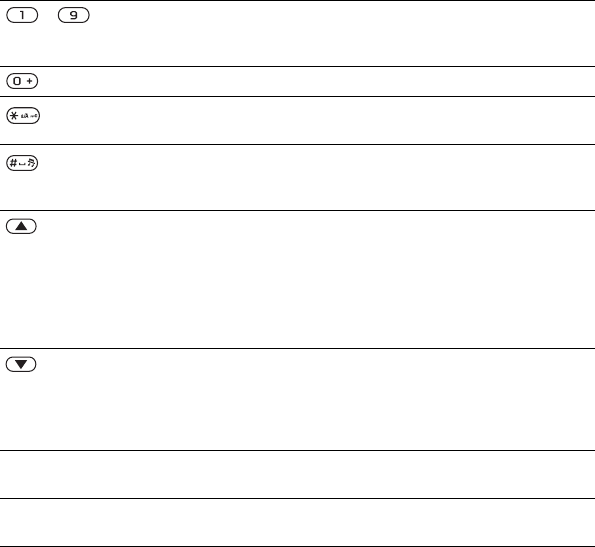Pick the pound key with music note
The width and height of the screenshot is (595, 547).
pos(22,163)
